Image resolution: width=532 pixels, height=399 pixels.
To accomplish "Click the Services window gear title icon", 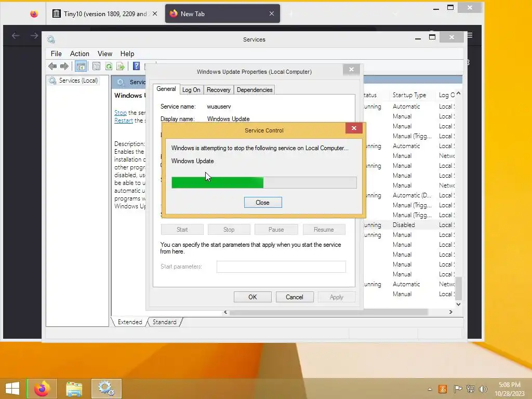I will click(51, 39).
